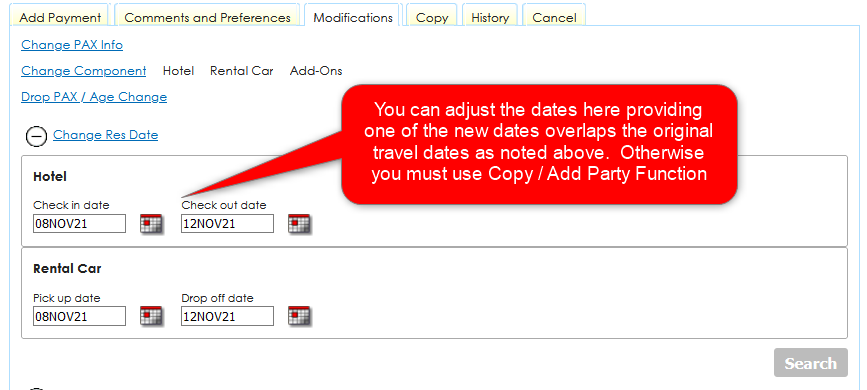Collapse the Change Res Date section

click(x=36, y=136)
